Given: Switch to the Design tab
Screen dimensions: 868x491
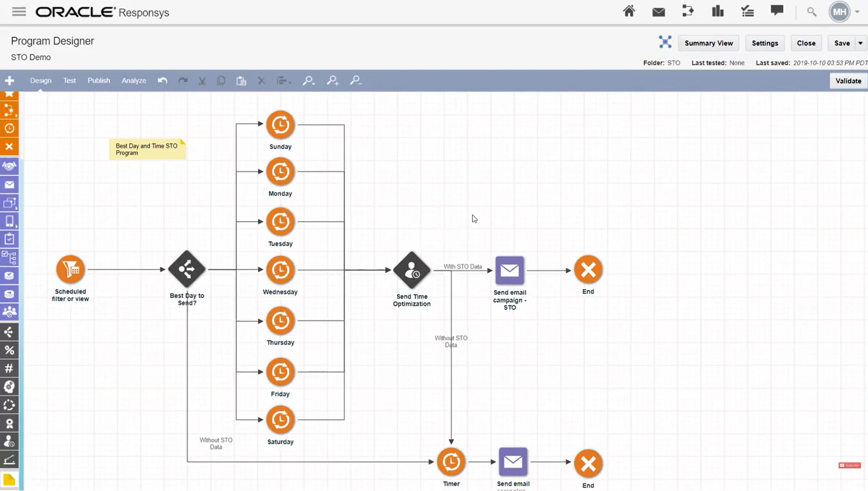Looking at the screenshot, I should point(41,81).
